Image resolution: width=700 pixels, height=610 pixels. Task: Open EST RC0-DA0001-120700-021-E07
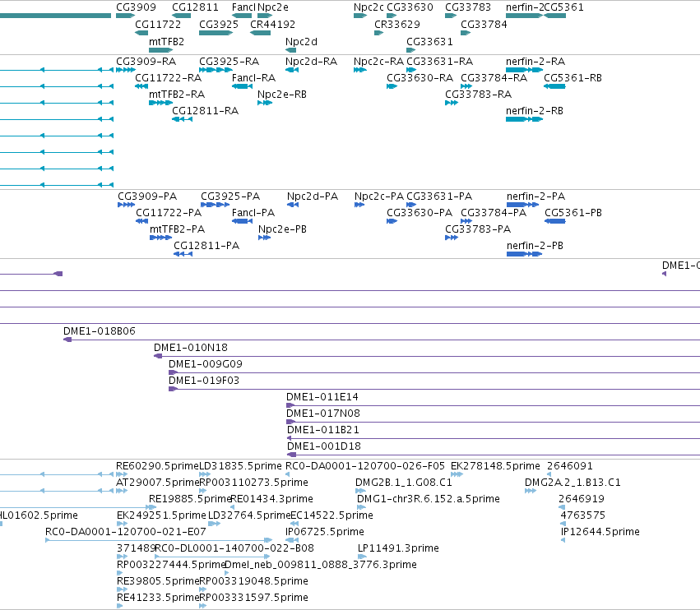(x=159, y=540)
